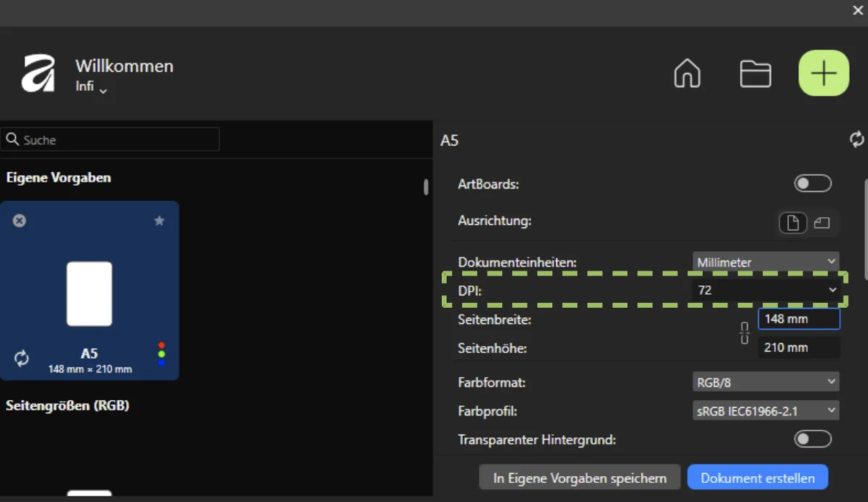Image resolution: width=868 pixels, height=502 pixels.
Task: Open the folder browse icon
Action: click(x=754, y=74)
